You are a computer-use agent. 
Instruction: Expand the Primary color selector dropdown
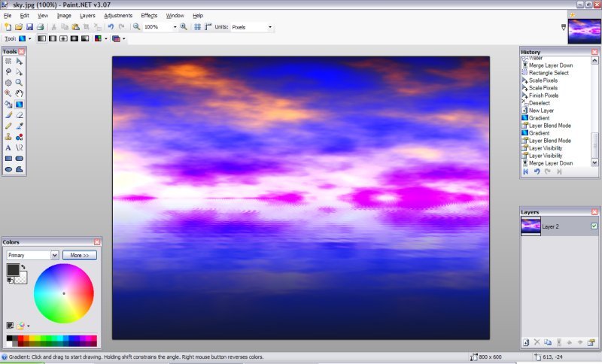[55, 255]
